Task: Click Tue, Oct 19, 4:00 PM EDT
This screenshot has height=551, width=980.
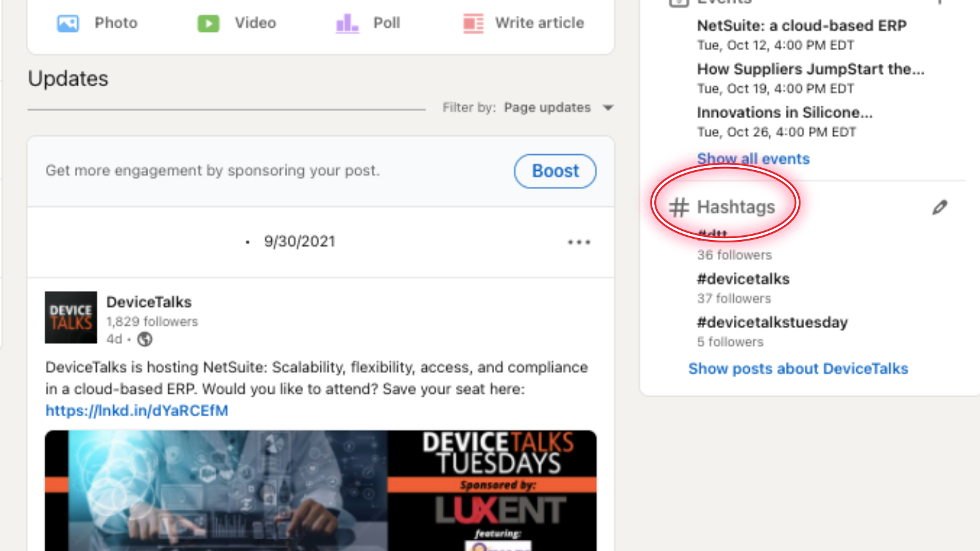Action: click(775, 89)
